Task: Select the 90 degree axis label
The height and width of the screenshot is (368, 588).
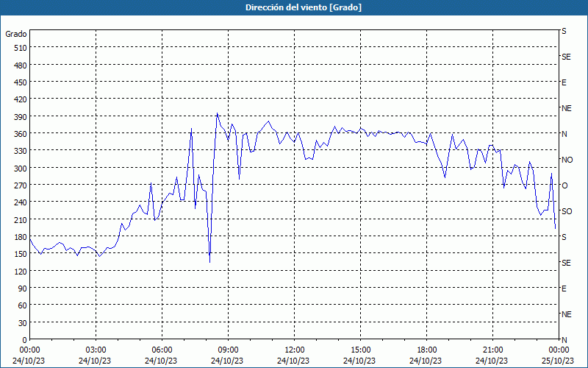Action: tap(23, 289)
